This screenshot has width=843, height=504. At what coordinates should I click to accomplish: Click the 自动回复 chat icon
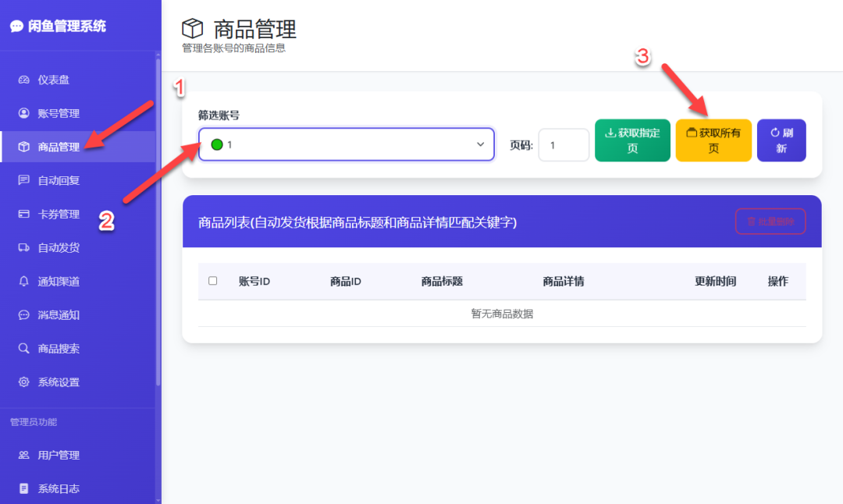23,180
